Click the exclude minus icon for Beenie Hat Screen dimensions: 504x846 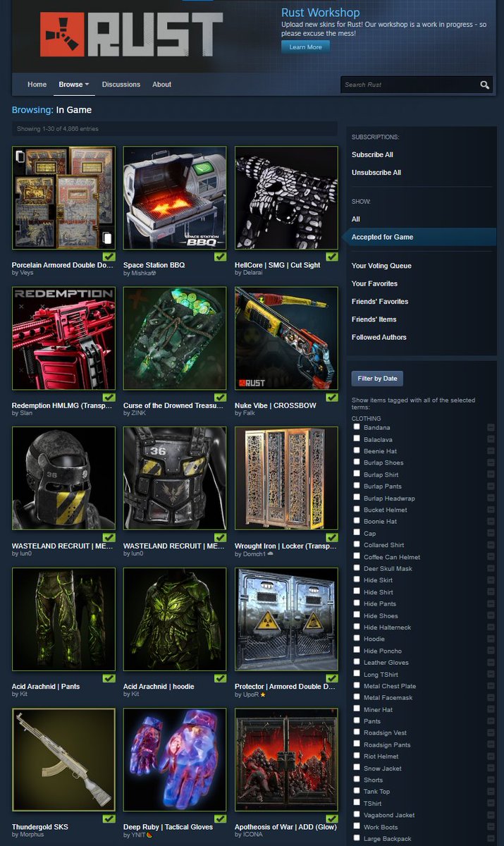click(x=491, y=451)
